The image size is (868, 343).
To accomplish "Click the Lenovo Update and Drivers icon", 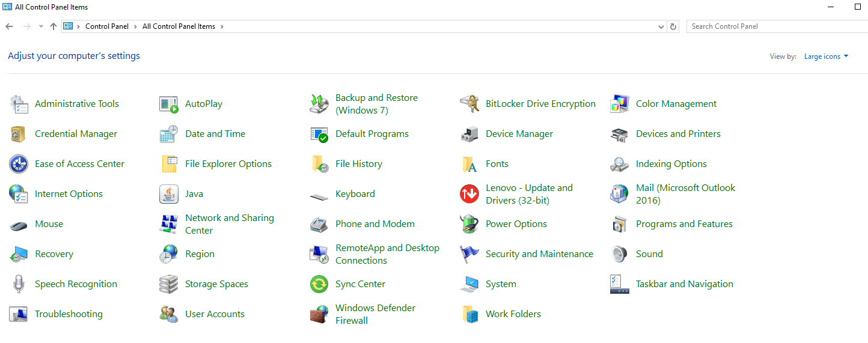I will [x=469, y=194].
